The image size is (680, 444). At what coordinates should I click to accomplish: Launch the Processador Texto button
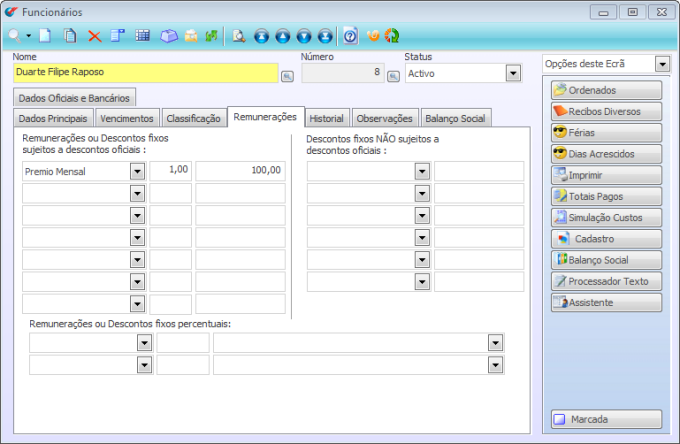[x=607, y=281]
